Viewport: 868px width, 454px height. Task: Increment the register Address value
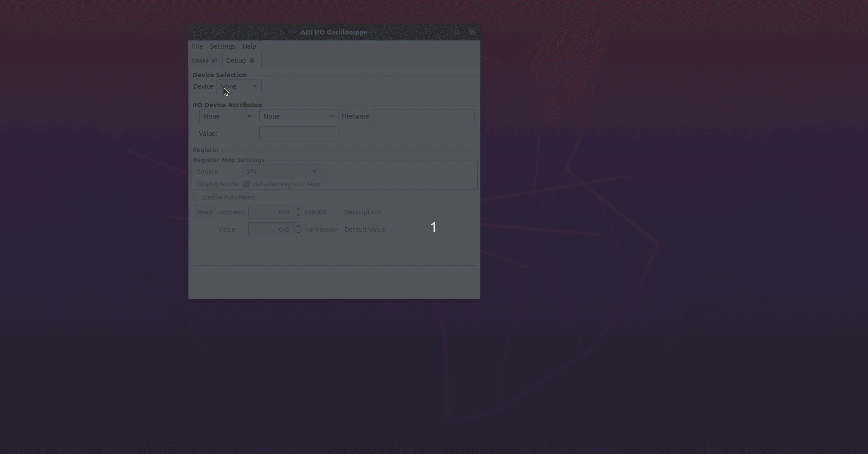click(x=298, y=209)
